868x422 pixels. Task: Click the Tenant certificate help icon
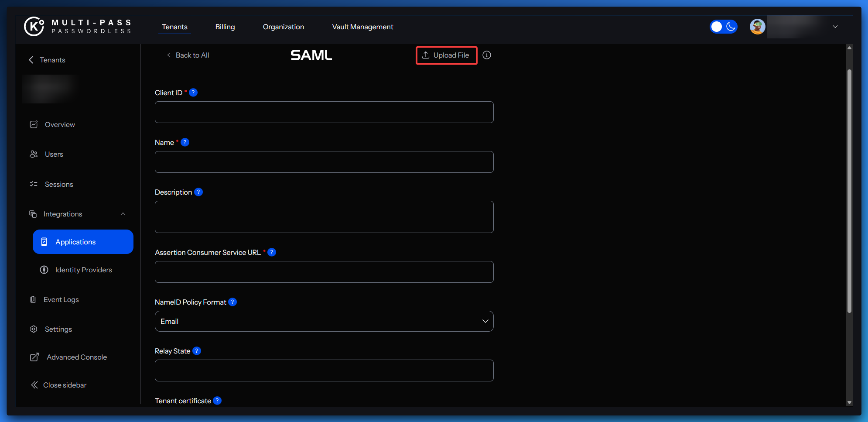coord(217,401)
